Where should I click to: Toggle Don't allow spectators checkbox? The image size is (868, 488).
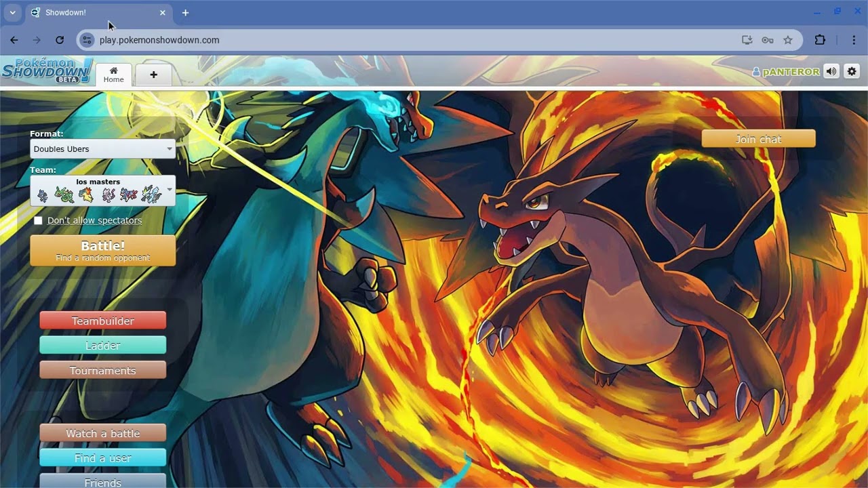(x=38, y=220)
